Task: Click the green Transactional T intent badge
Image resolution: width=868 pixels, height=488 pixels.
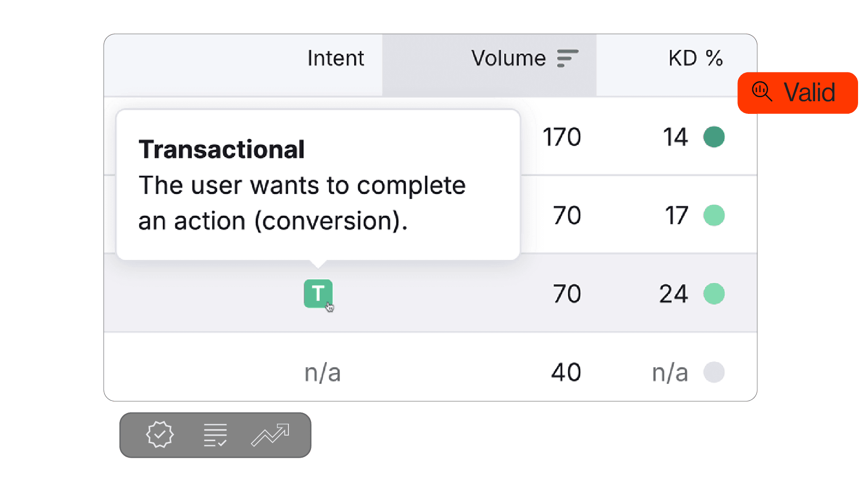Action: pos(318,294)
